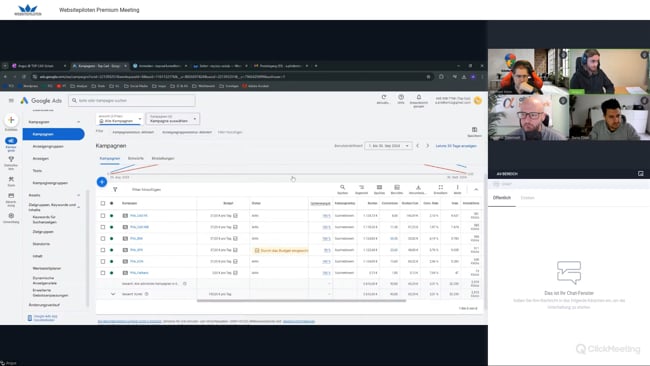The width and height of the screenshot is (650, 366).
Task: Tick checkbox of the budget-limited campaign row
Action: [x=103, y=250]
